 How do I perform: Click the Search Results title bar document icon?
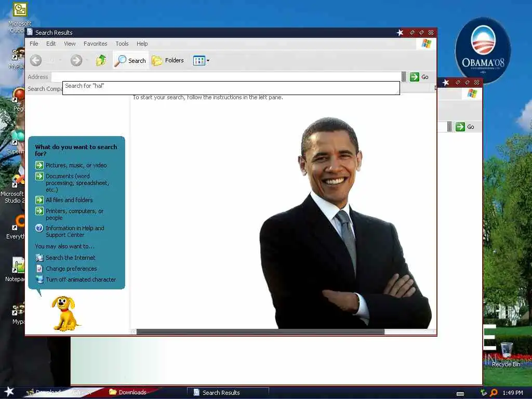(x=30, y=32)
